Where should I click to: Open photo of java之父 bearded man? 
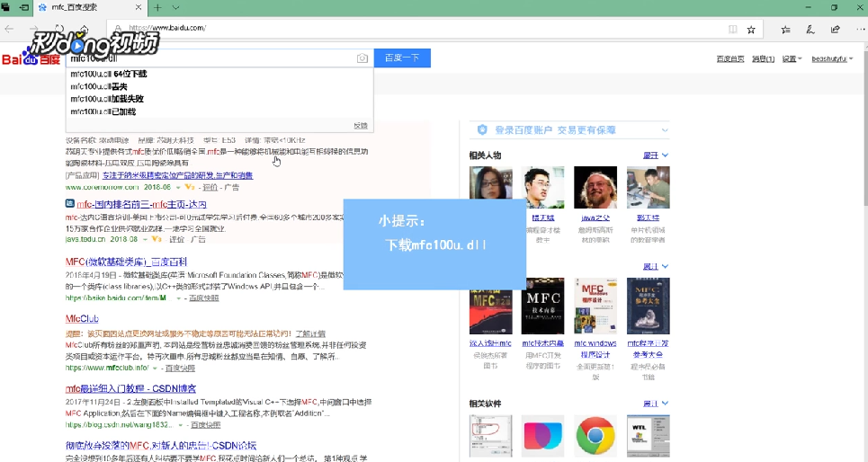pyautogui.click(x=595, y=188)
